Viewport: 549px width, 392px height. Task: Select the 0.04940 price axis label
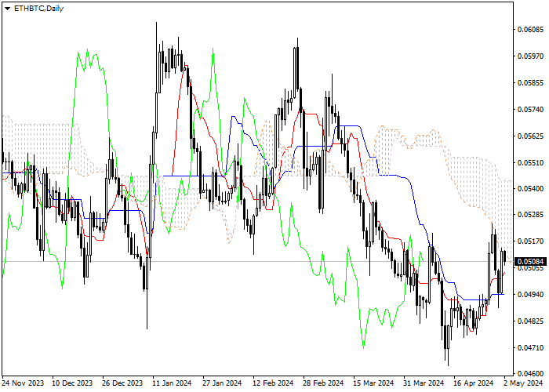click(530, 294)
